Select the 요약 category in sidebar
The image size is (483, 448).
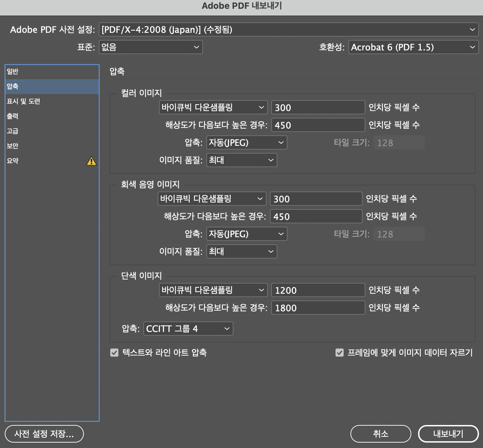click(x=52, y=161)
